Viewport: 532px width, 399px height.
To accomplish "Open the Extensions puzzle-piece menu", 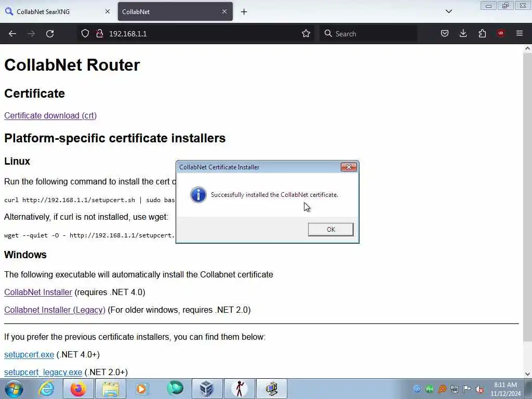I will pyautogui.click(x=482, y=34).
